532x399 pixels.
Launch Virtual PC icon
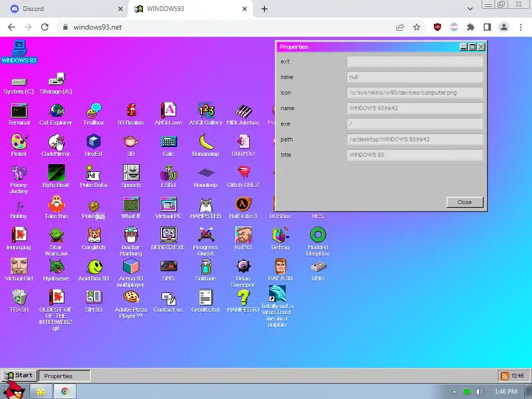[168, 208]
